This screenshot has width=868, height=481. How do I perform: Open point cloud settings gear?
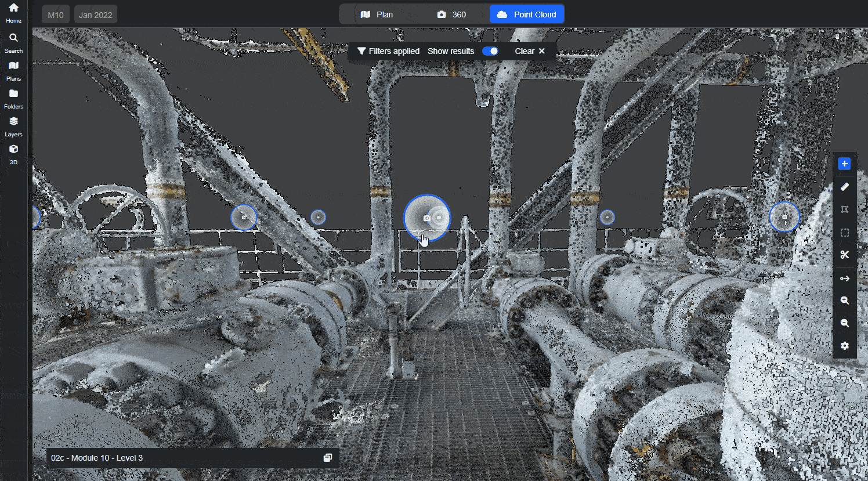click(x=844, y=346)
